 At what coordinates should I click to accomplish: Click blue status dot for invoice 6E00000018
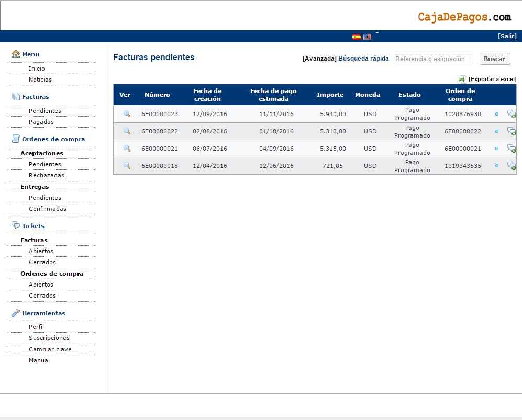(497, 166)
